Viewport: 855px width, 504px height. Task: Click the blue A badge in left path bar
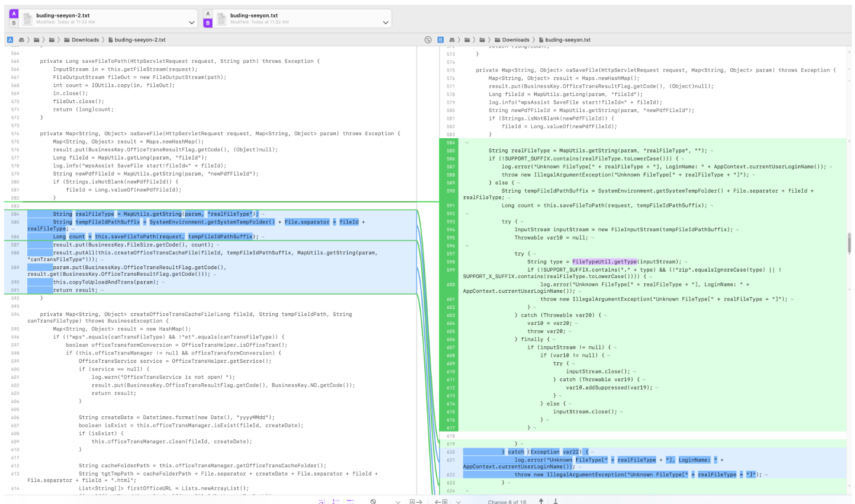[x=10, y=40]
